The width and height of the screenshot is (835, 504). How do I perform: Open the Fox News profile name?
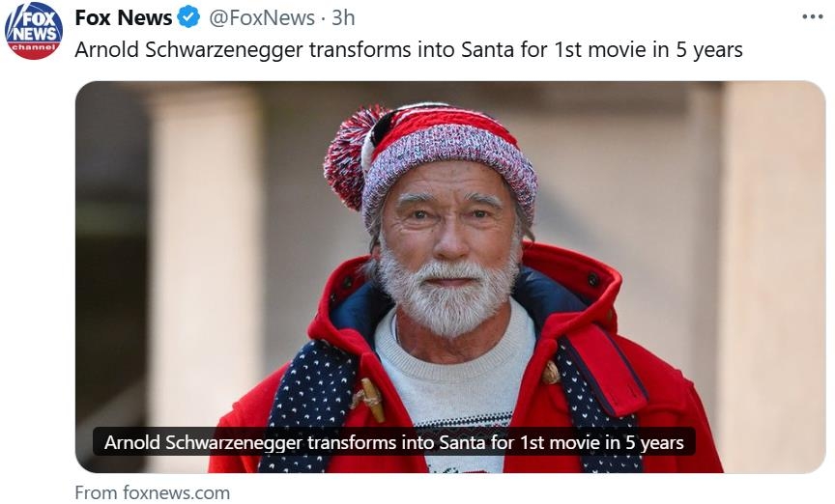click(123, 17)
